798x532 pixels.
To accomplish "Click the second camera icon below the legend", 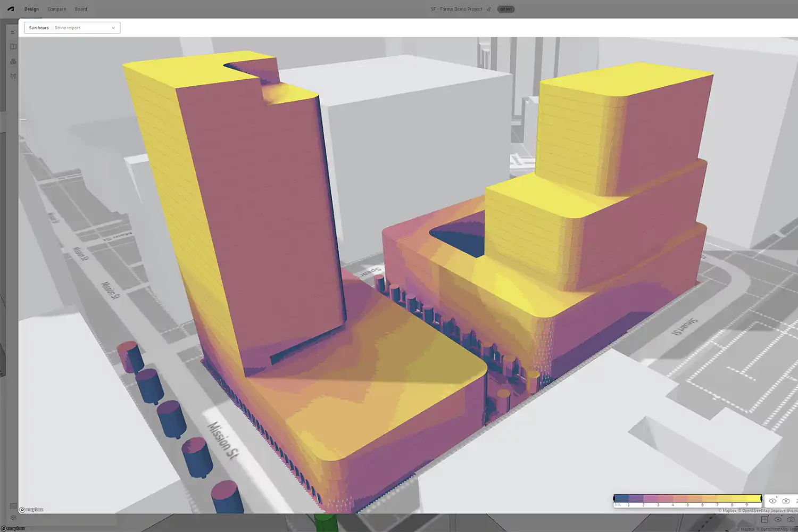I will 790,519.
